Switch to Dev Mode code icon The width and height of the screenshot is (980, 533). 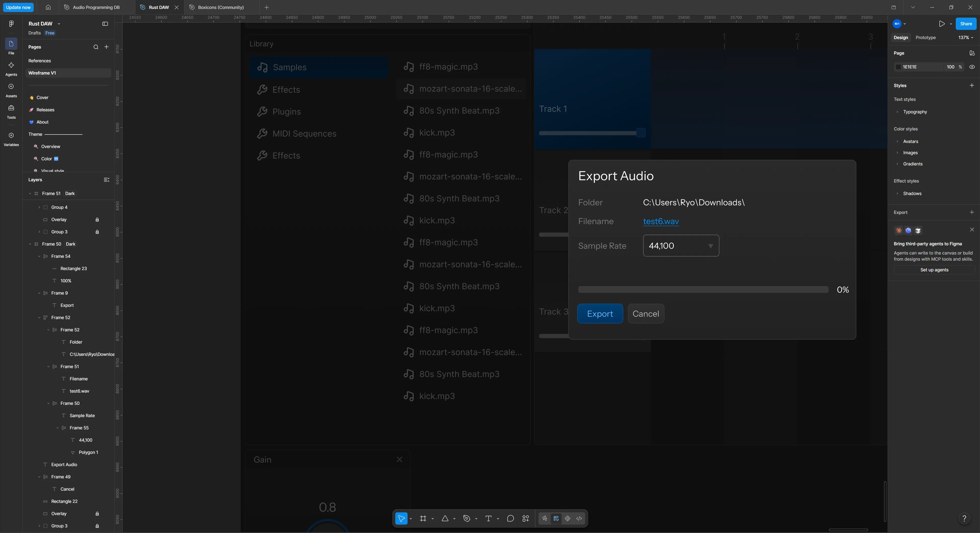[x=579, y=518]
